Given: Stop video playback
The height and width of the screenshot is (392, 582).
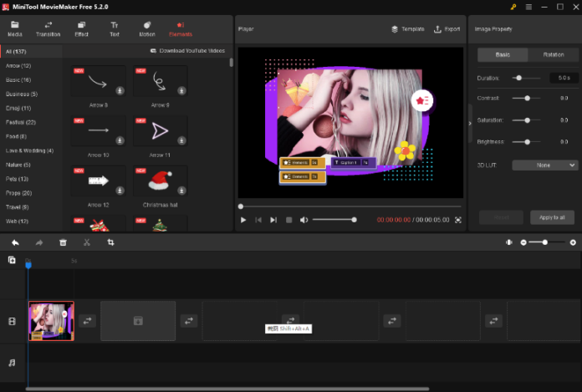Looking at the screenshot, I should (288, 220).
